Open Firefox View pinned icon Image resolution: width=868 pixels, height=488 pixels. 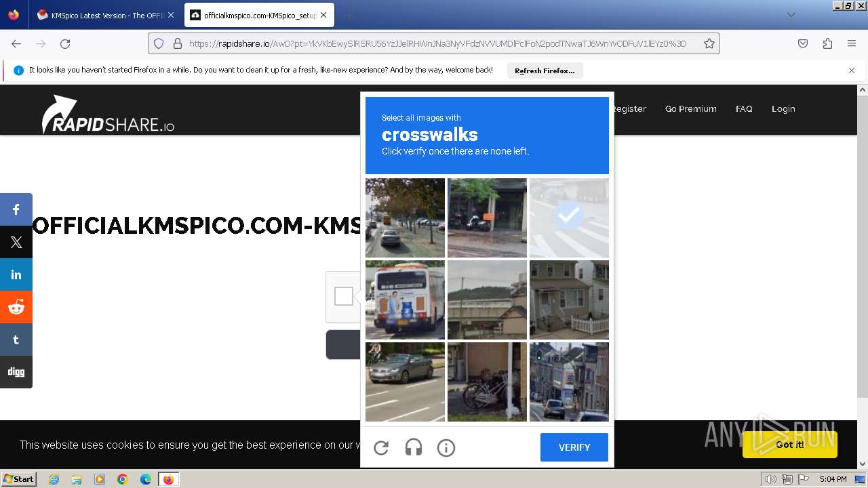(x=14, y=15)
